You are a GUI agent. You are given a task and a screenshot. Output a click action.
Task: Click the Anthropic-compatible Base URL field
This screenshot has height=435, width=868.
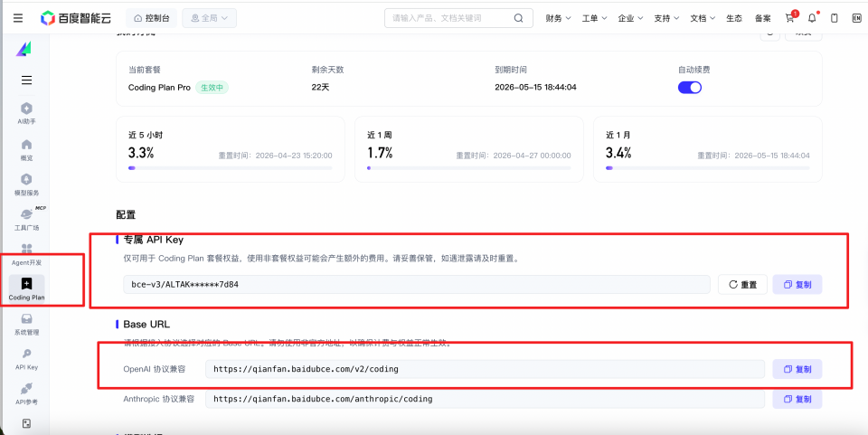tap(485, 399)
